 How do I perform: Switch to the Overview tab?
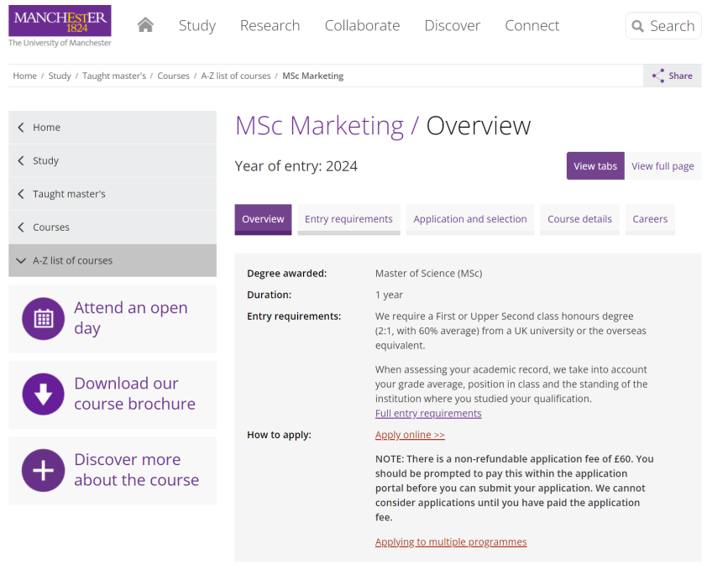263,220
